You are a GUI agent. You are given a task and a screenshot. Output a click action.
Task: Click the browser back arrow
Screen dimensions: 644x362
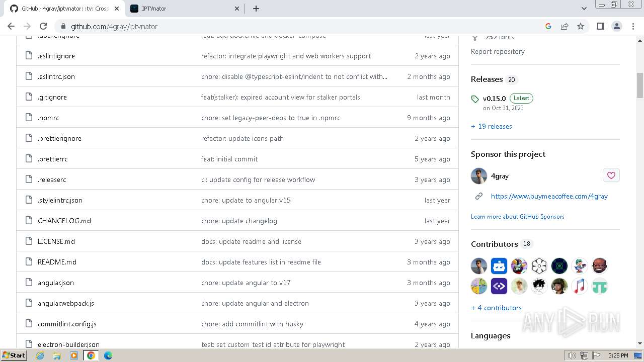coord(11,26)
